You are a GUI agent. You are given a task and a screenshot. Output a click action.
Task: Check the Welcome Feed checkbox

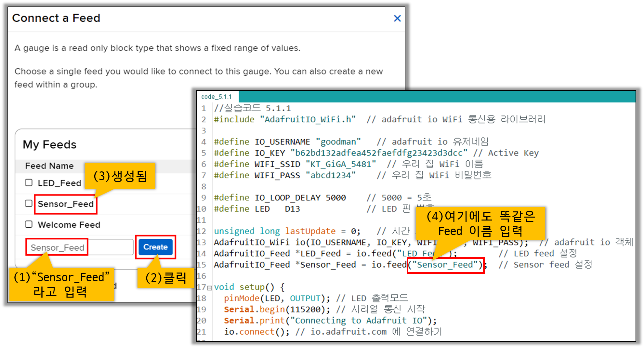[29, 224]
